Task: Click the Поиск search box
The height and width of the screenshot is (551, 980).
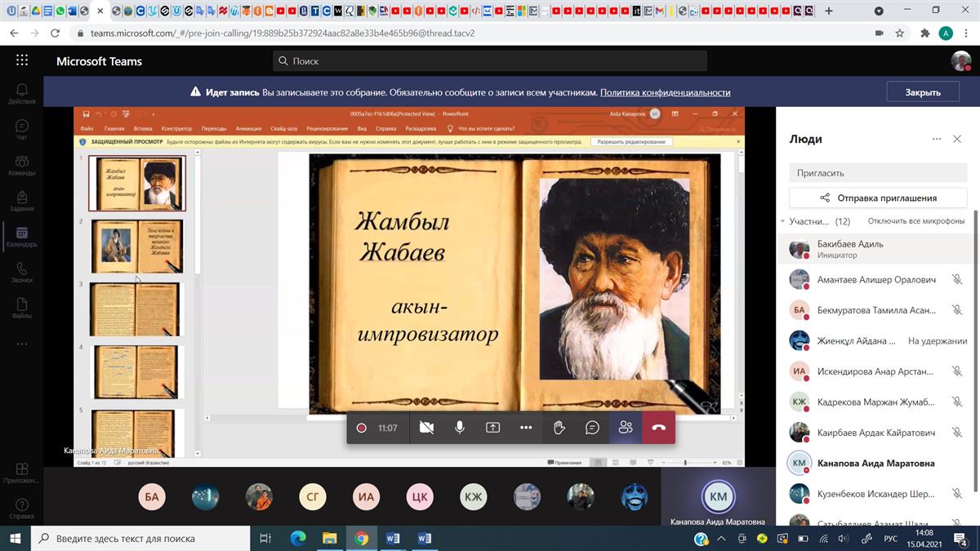Action: 490,61
